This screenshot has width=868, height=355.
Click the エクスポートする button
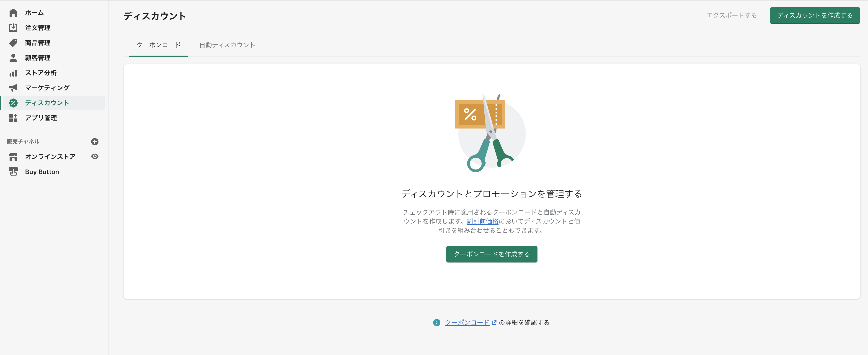point(731,15)
